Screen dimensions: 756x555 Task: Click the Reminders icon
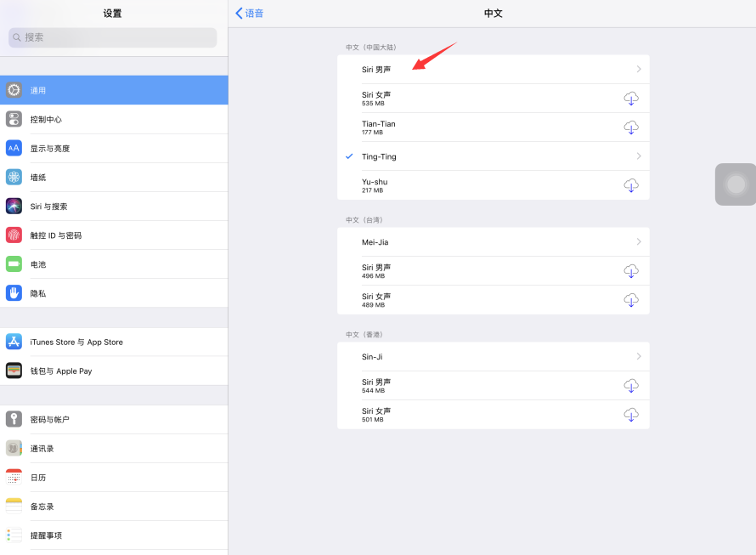tap(14, 535)
